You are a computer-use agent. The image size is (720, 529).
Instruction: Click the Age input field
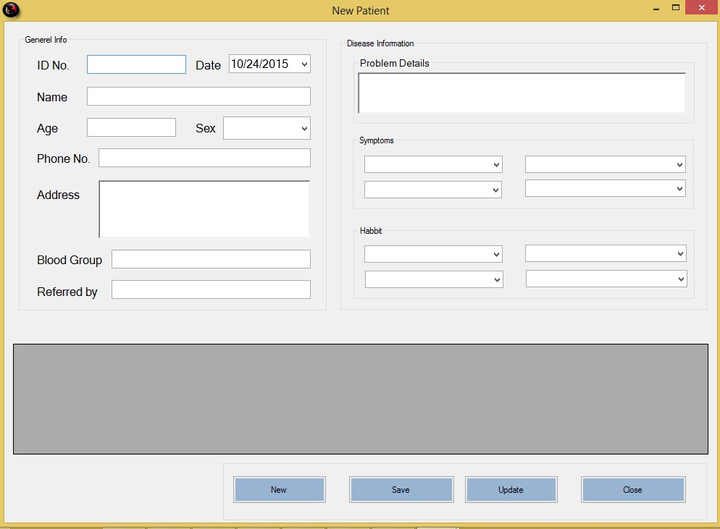[131, 127]
